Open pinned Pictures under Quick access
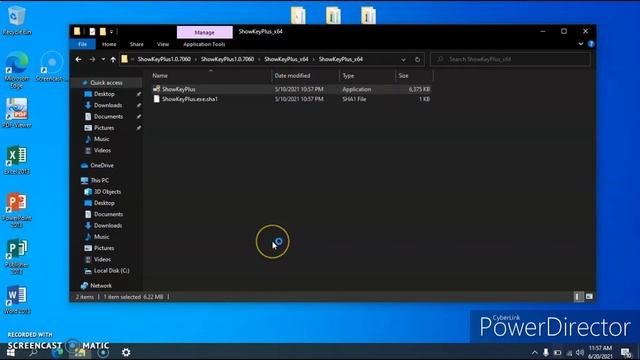This screenshot has width=640, height=360. [x=104, y=128]
